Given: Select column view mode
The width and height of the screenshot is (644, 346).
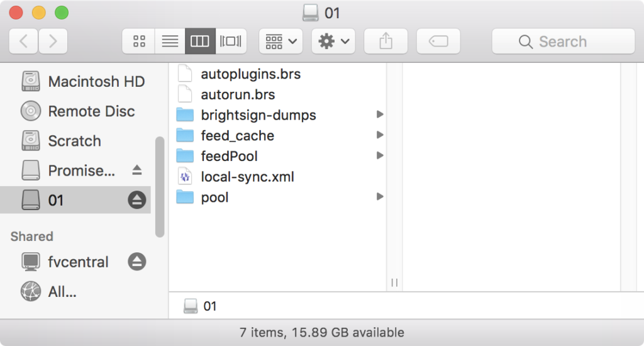Looking at the screenshot, I should point(200,41).
